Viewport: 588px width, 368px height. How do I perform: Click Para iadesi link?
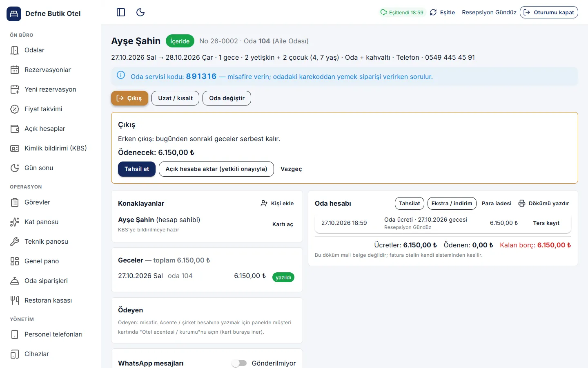pyautogui.click(x=497, y=203)
